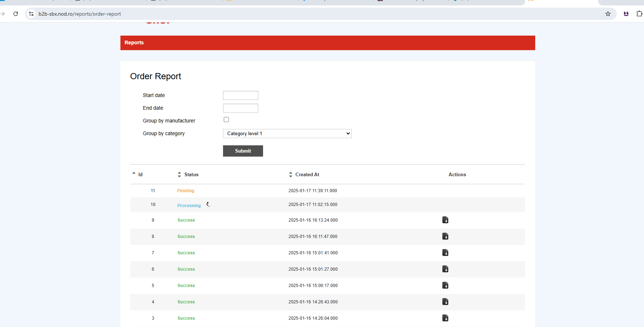644x327 pixels.
Task: Download report for order Id 6
Action: pos(445,269)
